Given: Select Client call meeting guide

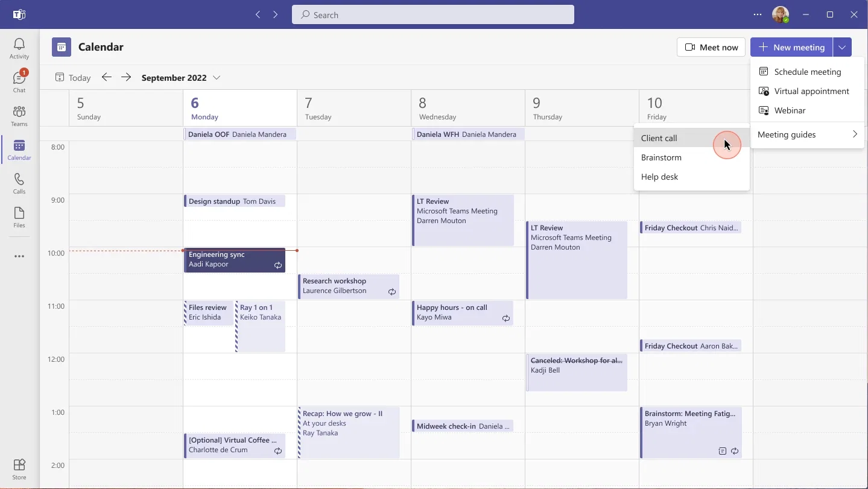Looking at the screenshot, I should point(692,138).
